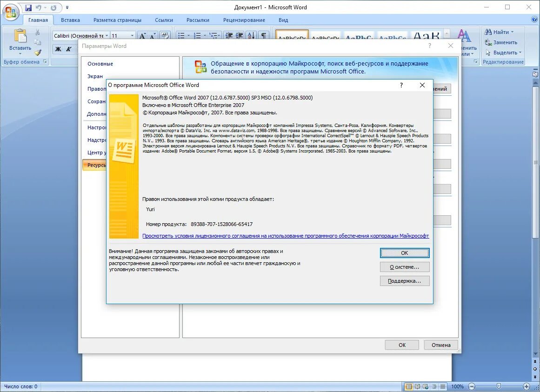Click the Save icon in quick access toolbar
The height and width of the screenshot is (392, 540).
[x=28, y=7]
